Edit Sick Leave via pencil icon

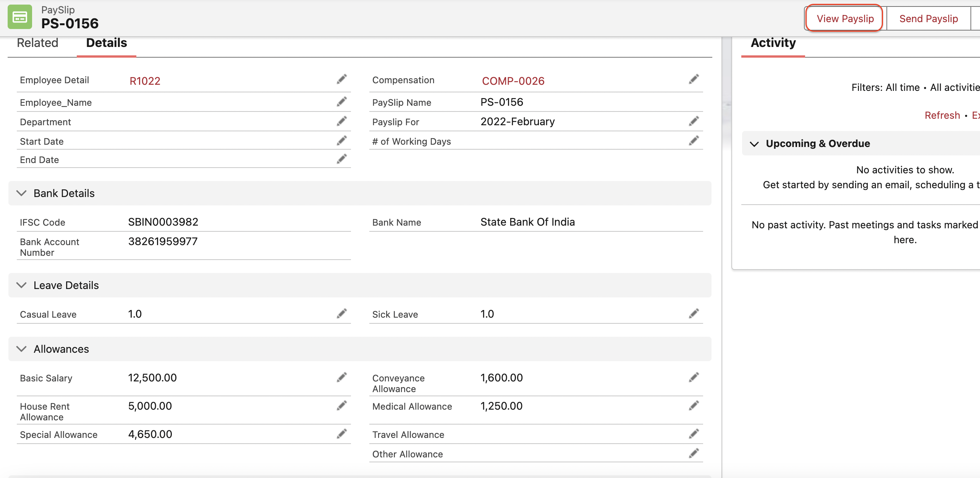pos(694,313)
